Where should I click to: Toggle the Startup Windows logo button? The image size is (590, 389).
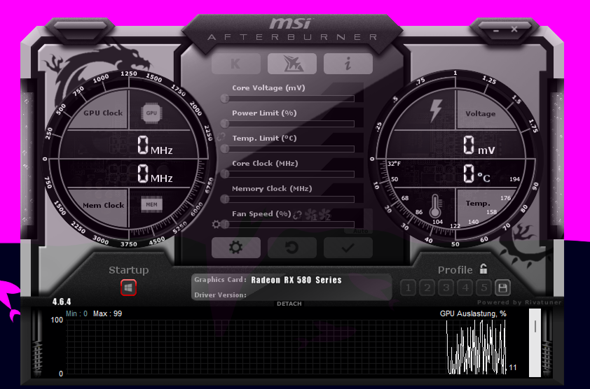pyautogui.click(x=128, y=288)
